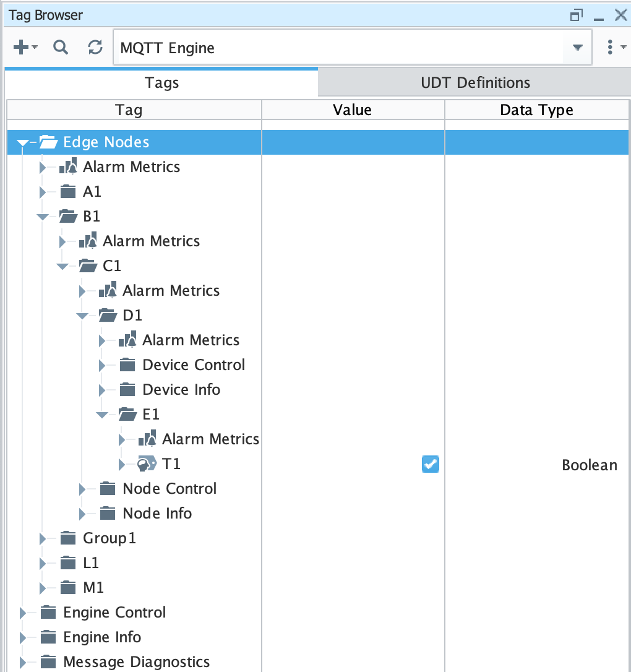Collapse the B1 folder
The image size is (631, 672).
point(43,217)
